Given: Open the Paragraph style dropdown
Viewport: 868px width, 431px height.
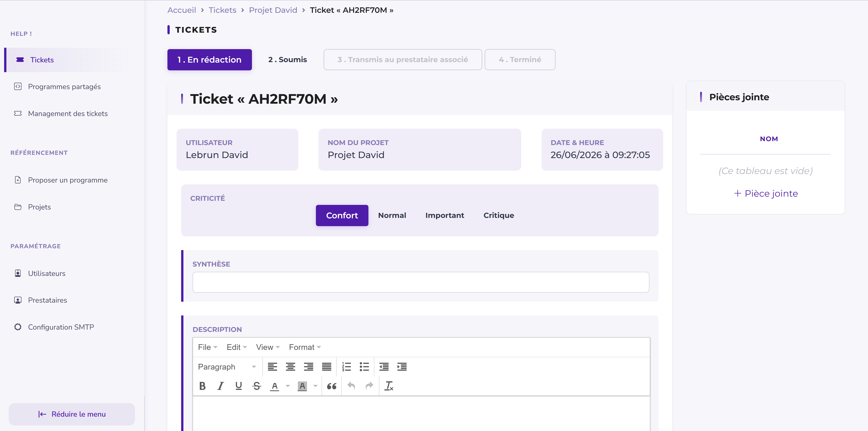Looking at the screenshot, I should (x=227, y=367).
